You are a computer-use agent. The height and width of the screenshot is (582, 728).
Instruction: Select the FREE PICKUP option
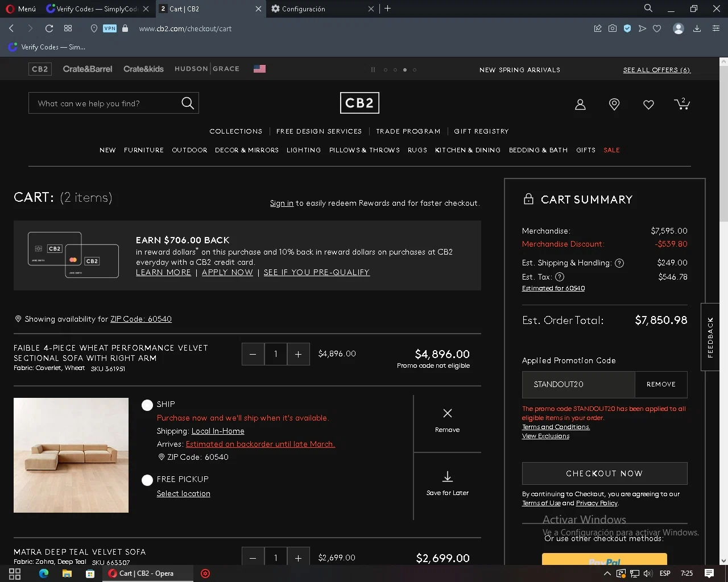tap(147, 480)
